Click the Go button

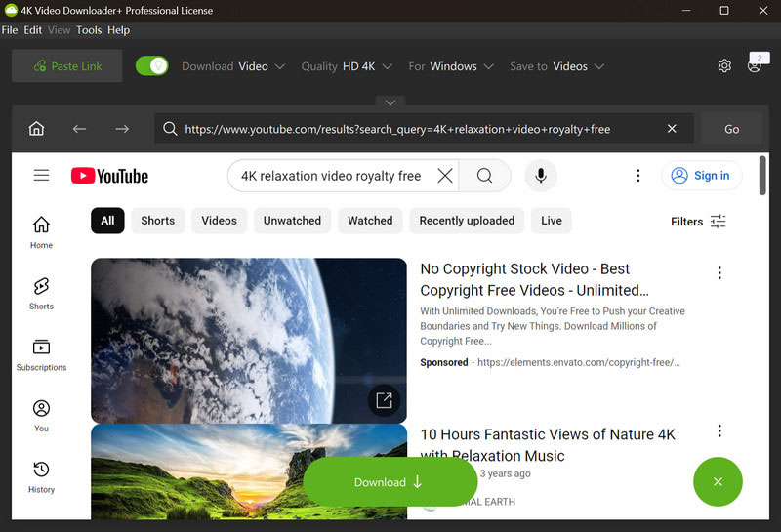pos(731,129)
